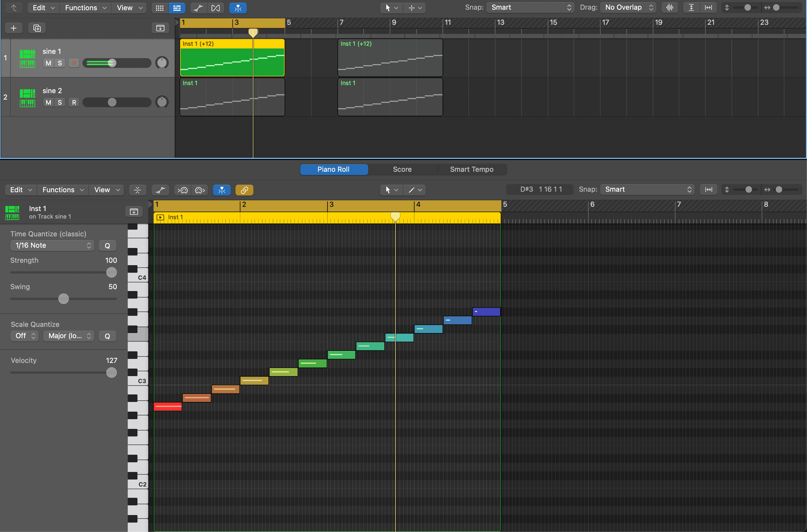
Task: Open the Piano Roll View menu
Action: point(107,190)
